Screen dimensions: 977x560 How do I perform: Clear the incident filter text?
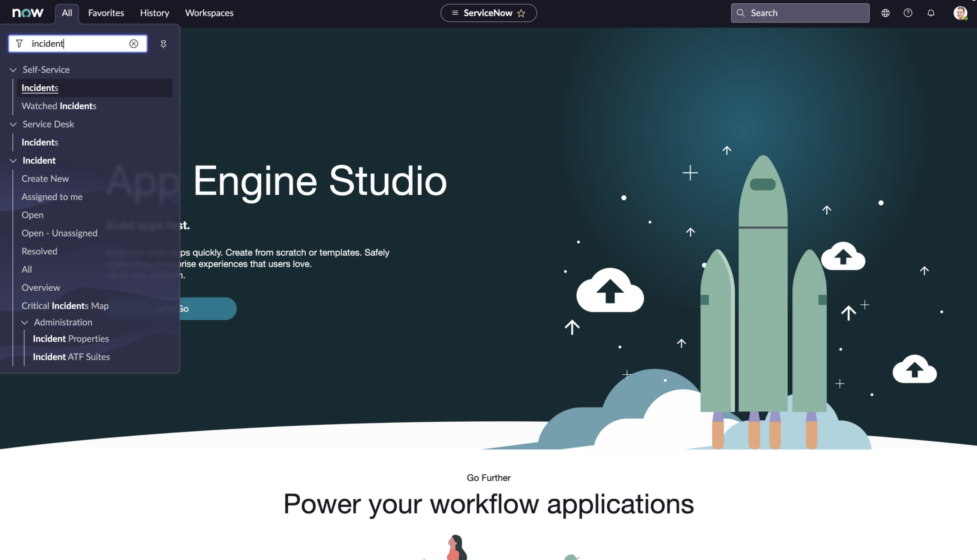pyautogui.click(x=134, y=44)
